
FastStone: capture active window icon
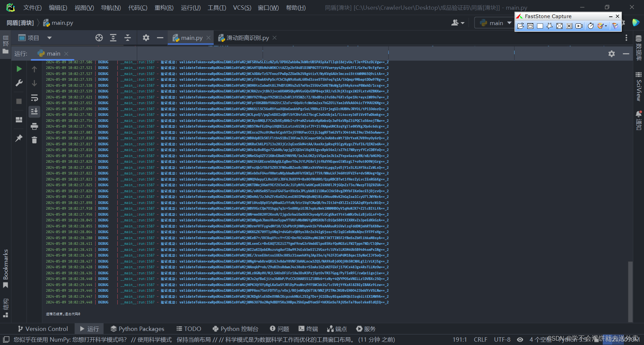pos(530,26)
